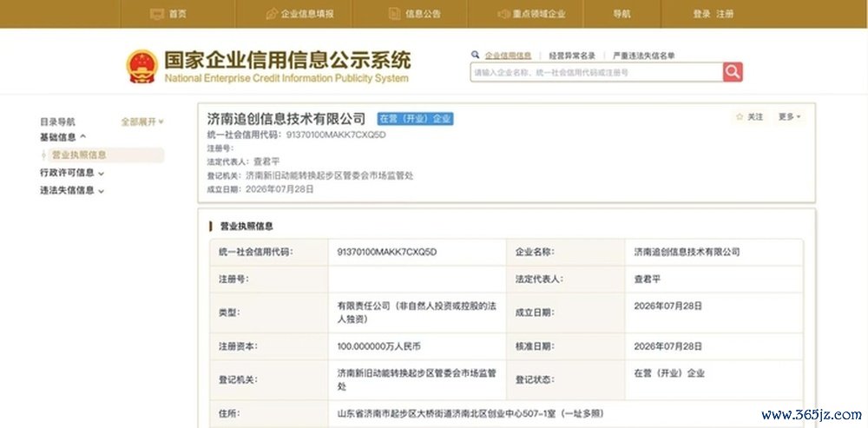Collapse the 基础信息 section
Viewport: 868px width, 428px height.
point(63,137)
